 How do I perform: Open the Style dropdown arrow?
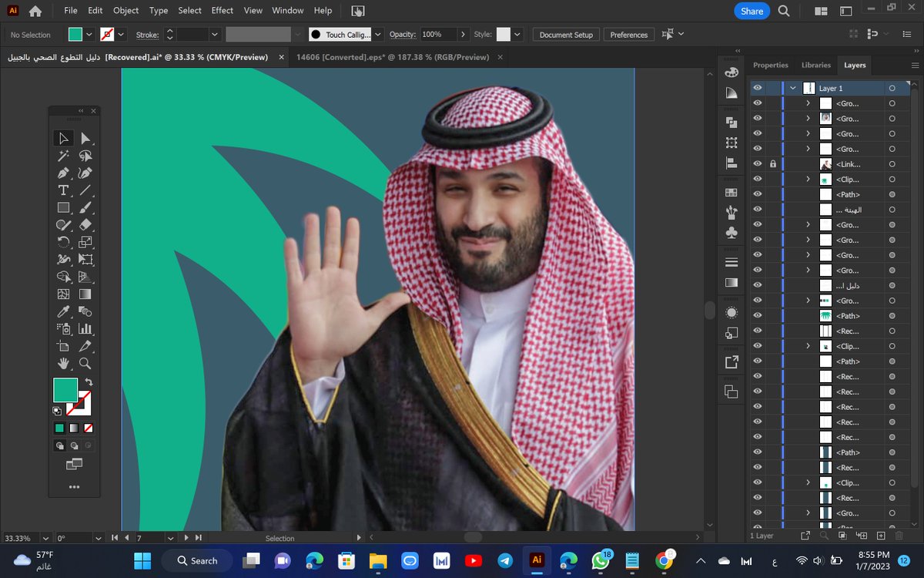[x=517, y=35]
